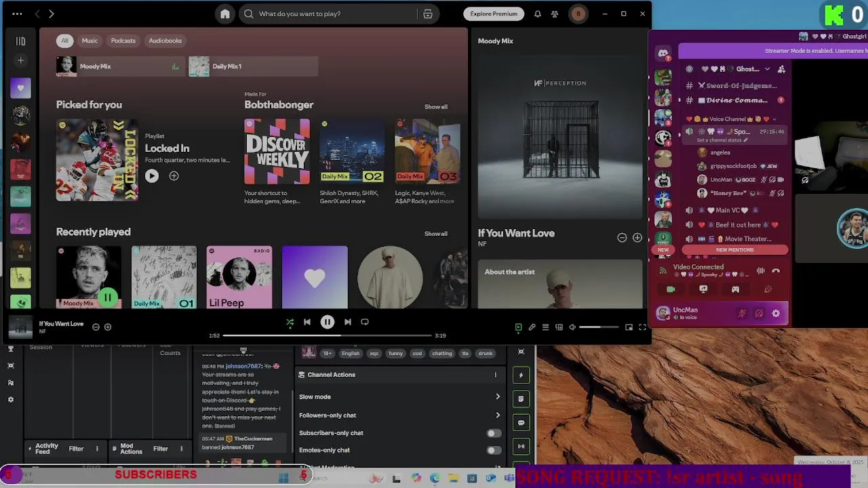Pause the current song

328,322
